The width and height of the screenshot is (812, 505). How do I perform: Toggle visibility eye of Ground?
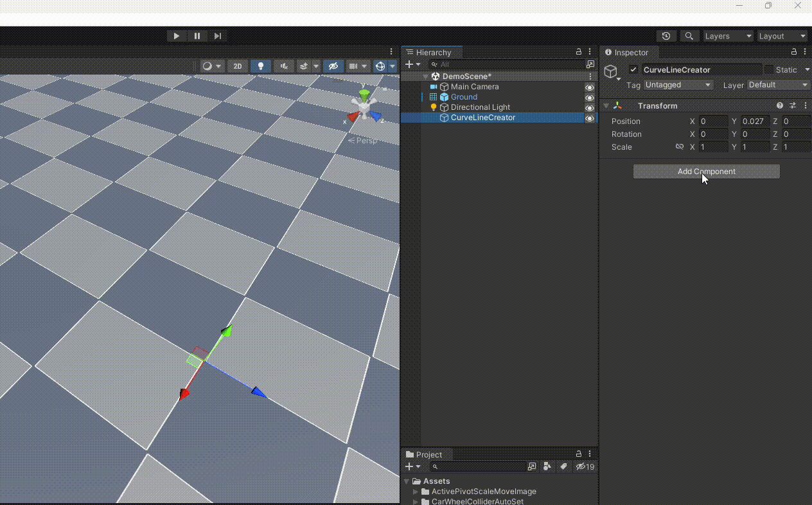[x=590, y=98]
